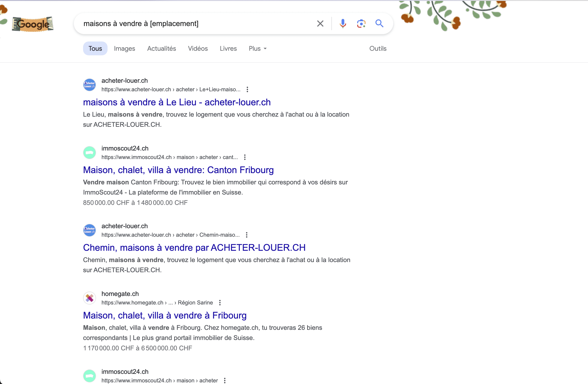Start voice search with the microphone icon
This screenshot has height=384, width=588.
343,24
